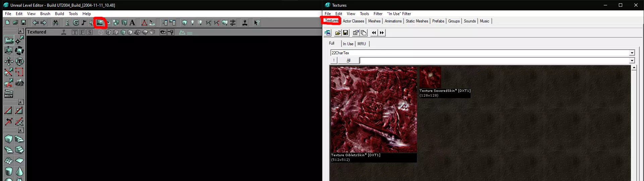Save the map with floppy disk icon
Screen dimensions: 644x181
[23, 22]
